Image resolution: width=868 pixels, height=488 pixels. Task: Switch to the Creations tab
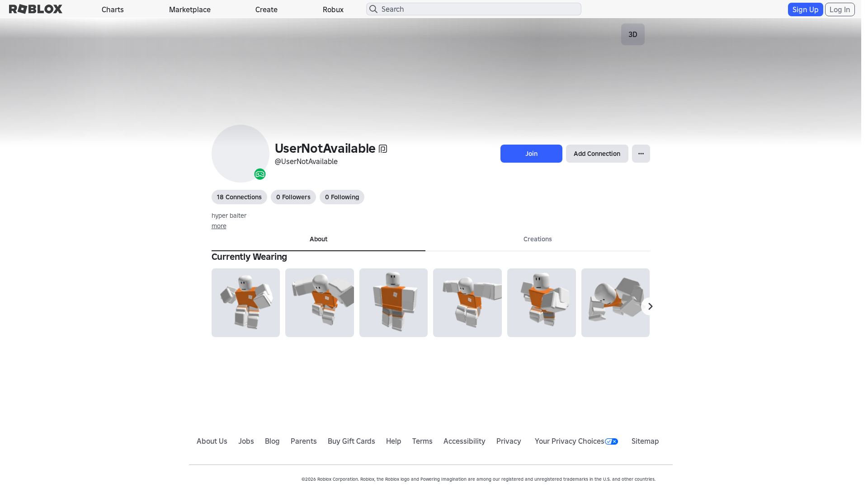coord(538,239)
